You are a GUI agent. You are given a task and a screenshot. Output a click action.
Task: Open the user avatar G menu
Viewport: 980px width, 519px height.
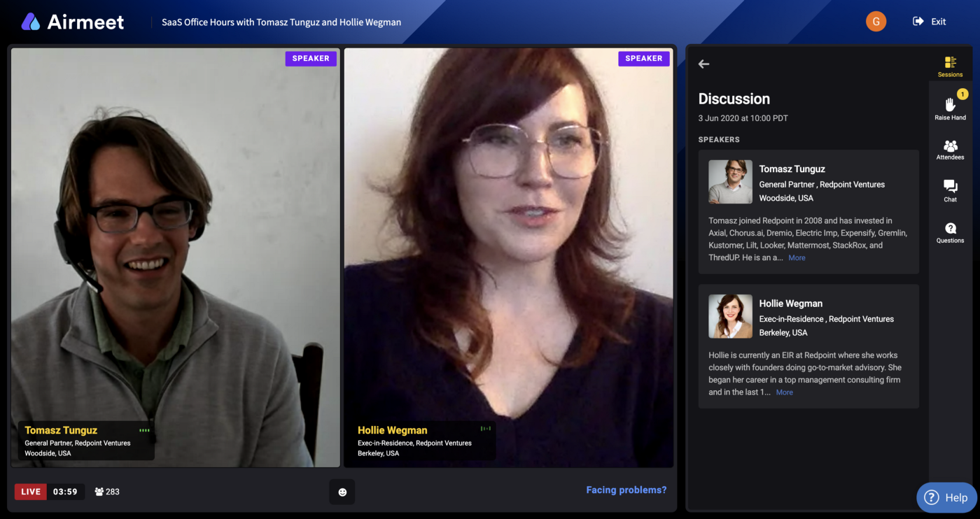point(876,22)
